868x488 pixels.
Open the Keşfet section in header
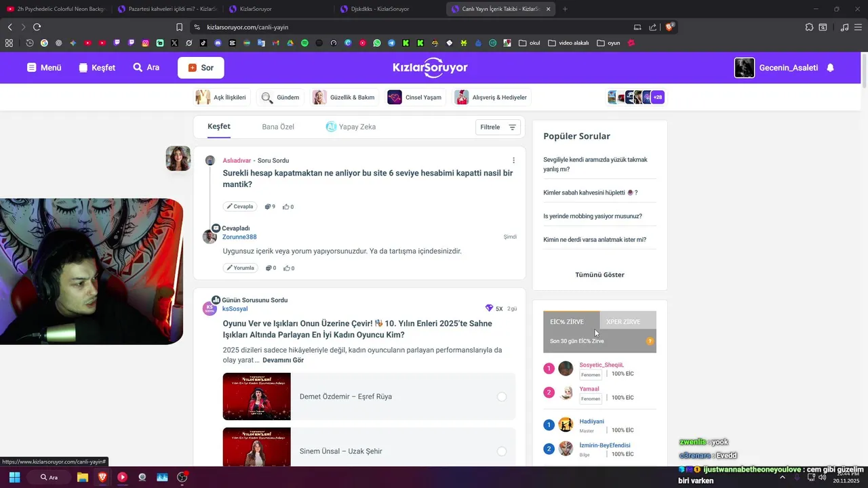97,68
